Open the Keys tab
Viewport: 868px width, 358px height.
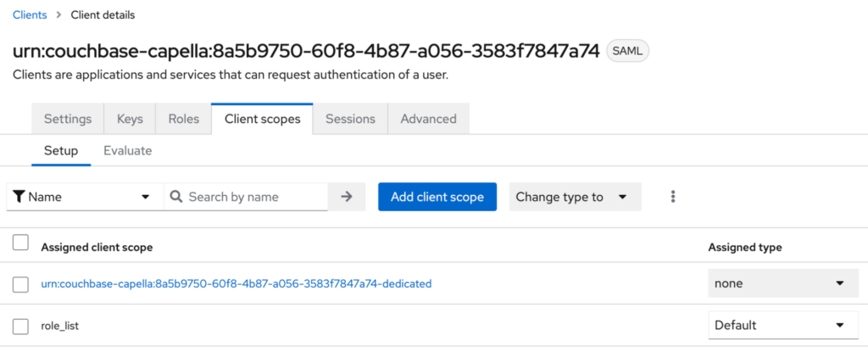pyautogui.click(x=130, y=119)
